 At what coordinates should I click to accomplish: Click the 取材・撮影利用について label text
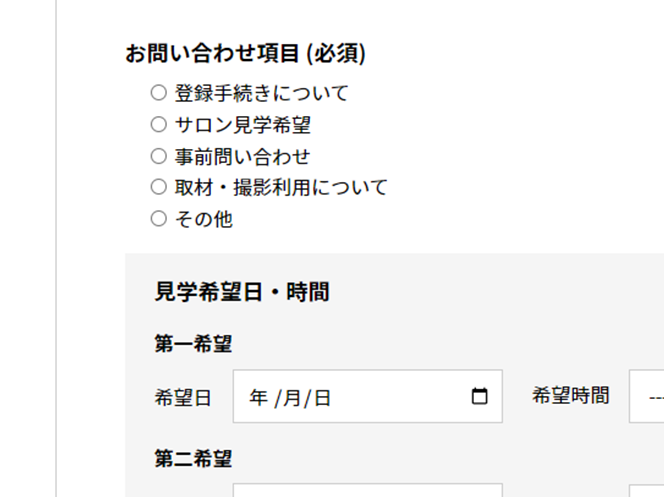coord(281,188)
